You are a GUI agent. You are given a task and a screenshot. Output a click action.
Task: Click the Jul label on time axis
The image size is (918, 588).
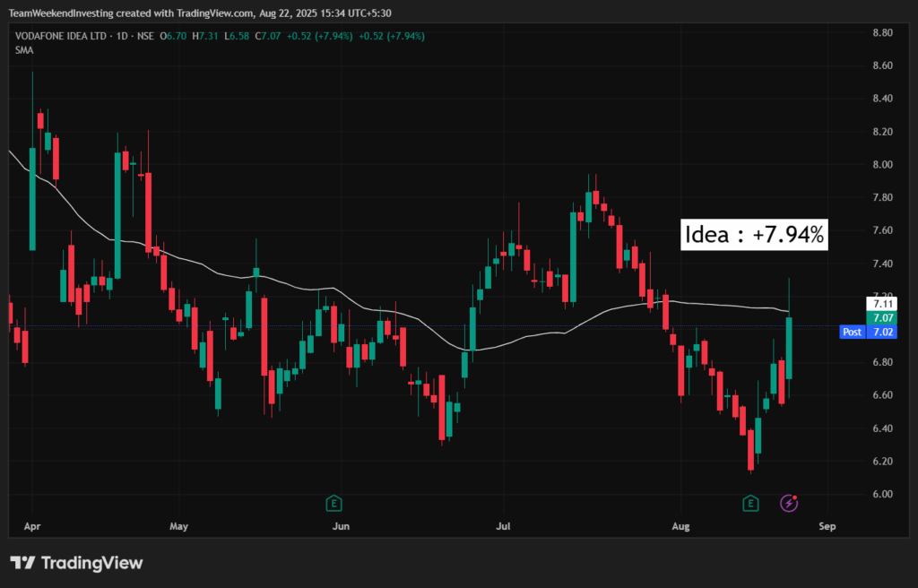pos(503,526)
